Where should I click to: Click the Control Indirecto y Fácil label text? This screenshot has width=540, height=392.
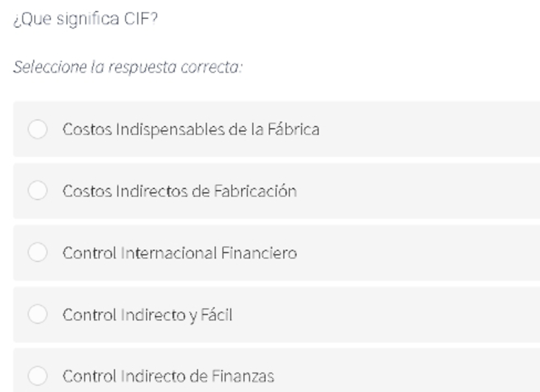148,315
